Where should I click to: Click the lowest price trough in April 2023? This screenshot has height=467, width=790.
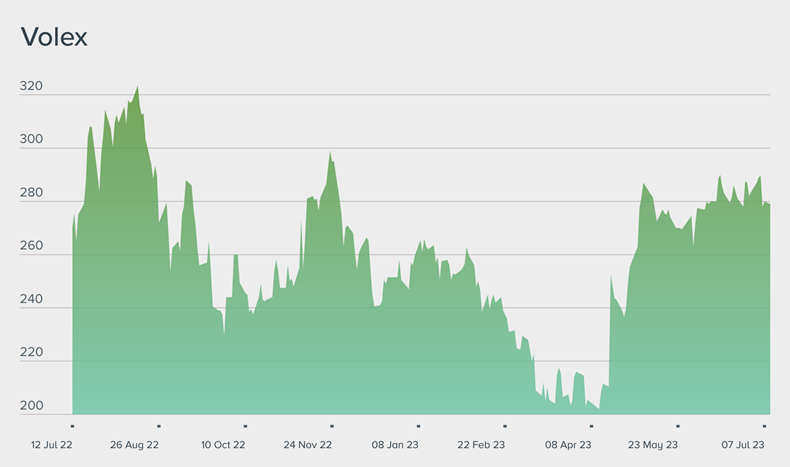[x=597, y=408]
